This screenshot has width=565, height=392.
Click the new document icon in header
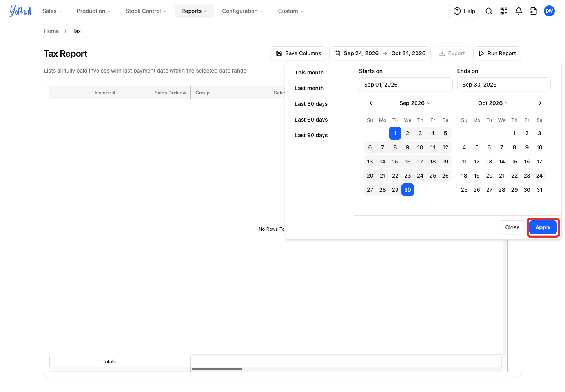pos(534,11)
